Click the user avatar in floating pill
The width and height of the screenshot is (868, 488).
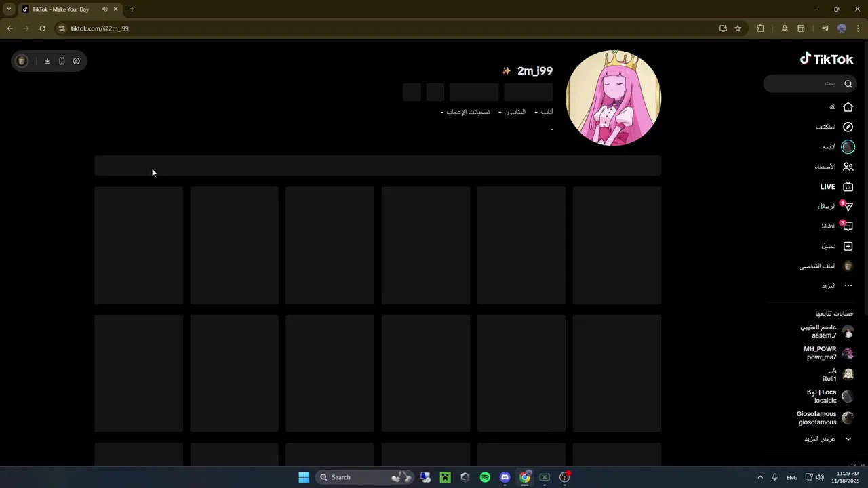[22, 61]
